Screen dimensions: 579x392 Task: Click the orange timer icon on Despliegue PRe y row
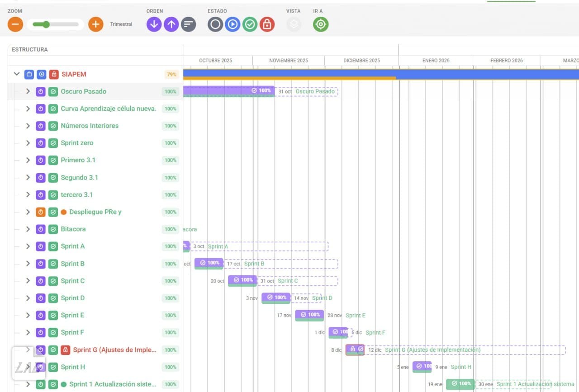click(x=41, y=212)
